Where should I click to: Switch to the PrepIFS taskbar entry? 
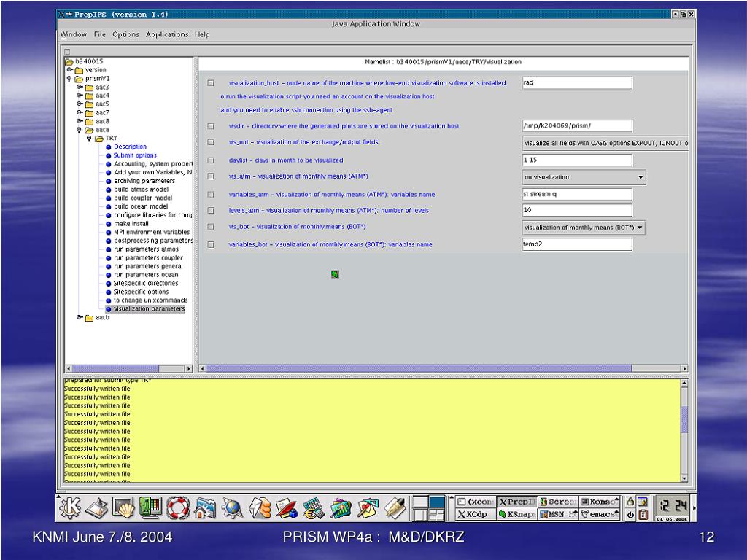click(516, 502)
